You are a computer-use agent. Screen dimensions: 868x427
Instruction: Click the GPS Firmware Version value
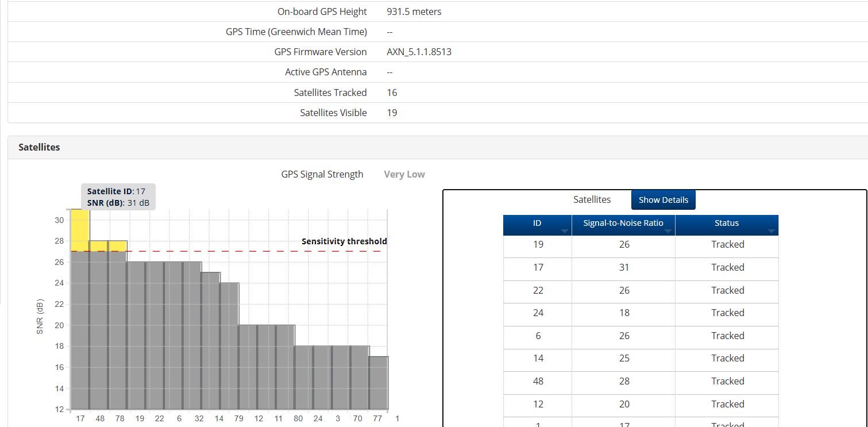419,52
